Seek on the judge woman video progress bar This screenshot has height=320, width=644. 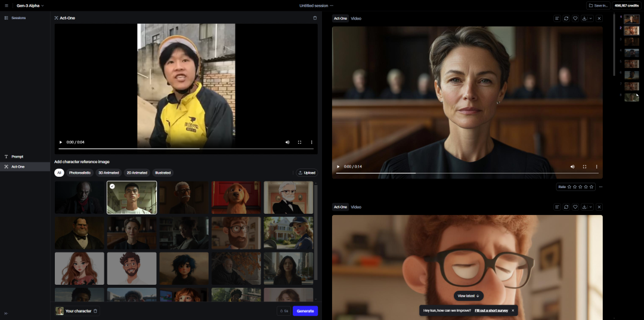point(467,173)
